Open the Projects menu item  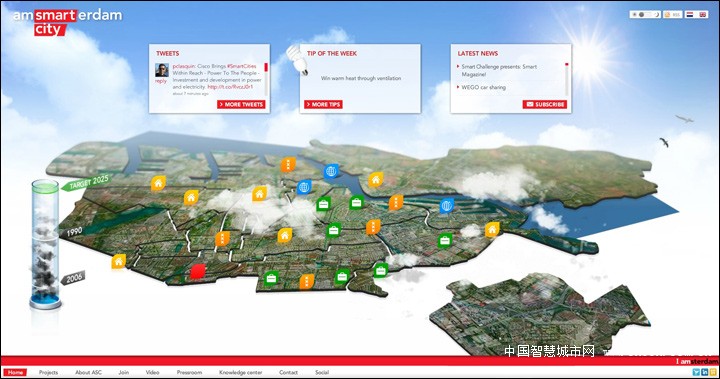[48, 372]
